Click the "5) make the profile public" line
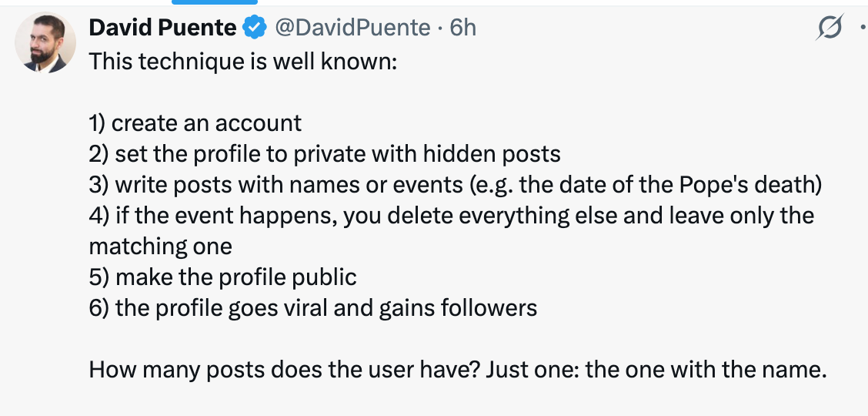868x416 pixels. 223,277
